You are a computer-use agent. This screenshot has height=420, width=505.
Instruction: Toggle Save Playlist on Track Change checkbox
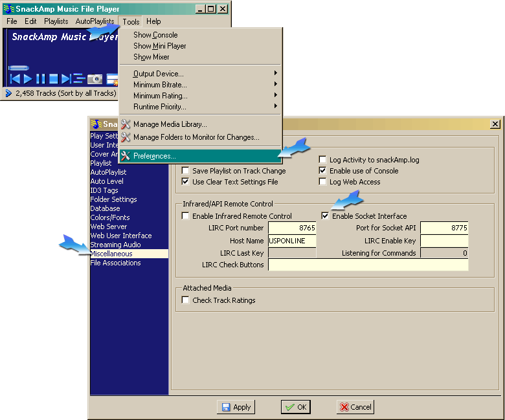(x=186, y=171)
